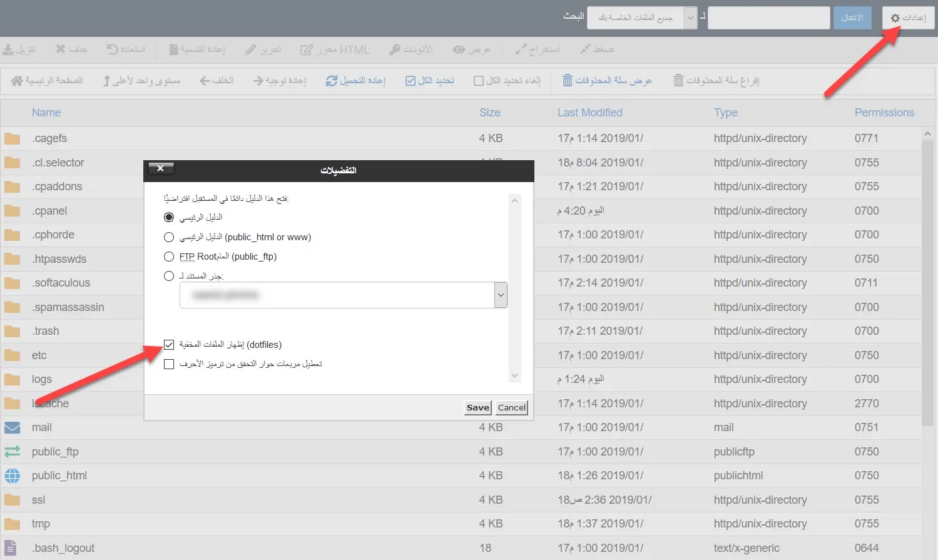This screenshot has width=938, height=560.
Task: Sort the list by Permissions column
Action: pos(884,113)
